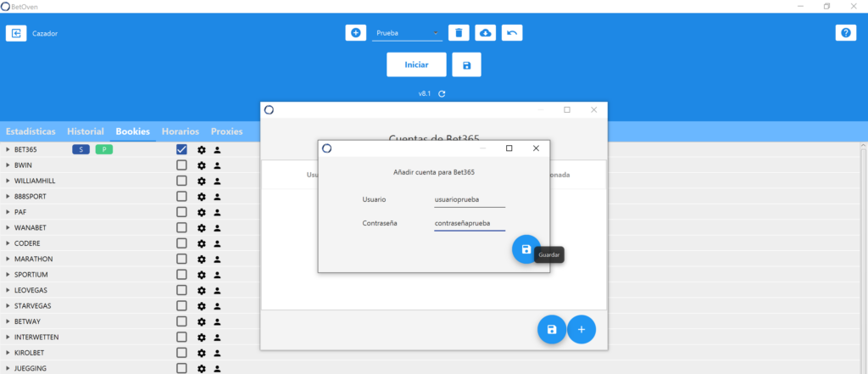Open help with question mark icon
Image resolution: width=868 pixels, height=374 pixels.
(846, 33)
